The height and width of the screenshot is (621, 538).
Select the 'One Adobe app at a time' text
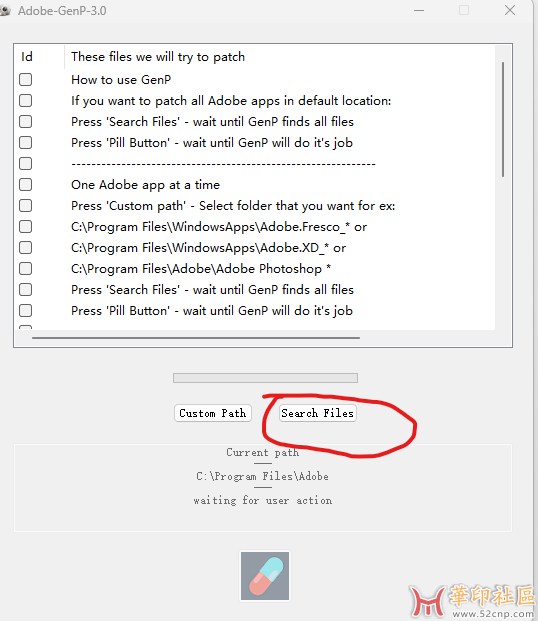[145, 185]
